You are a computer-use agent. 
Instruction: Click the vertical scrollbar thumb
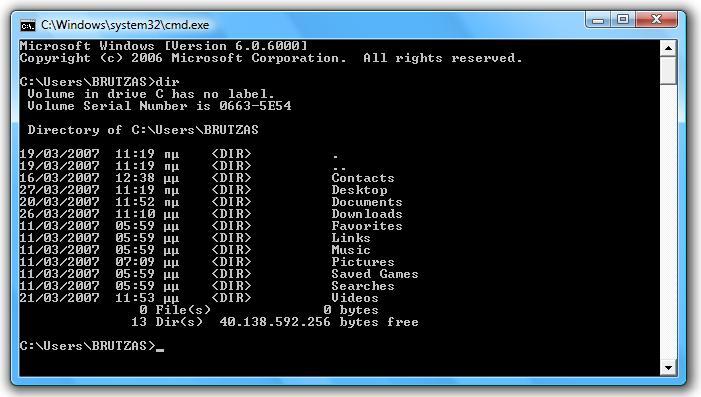[x=668, y=70]
